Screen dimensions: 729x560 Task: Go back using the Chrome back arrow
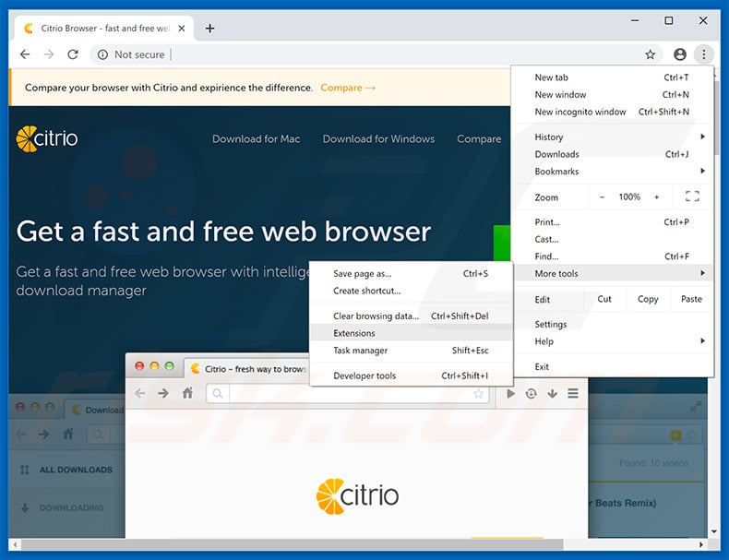click(x=25, y=54)
